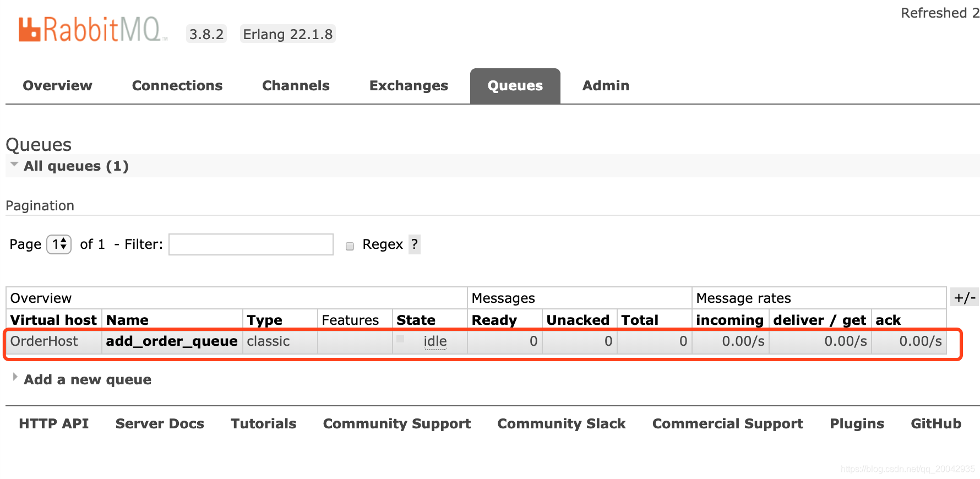
Task: Enable the Regex checkbox
Action: pos(350,246)
